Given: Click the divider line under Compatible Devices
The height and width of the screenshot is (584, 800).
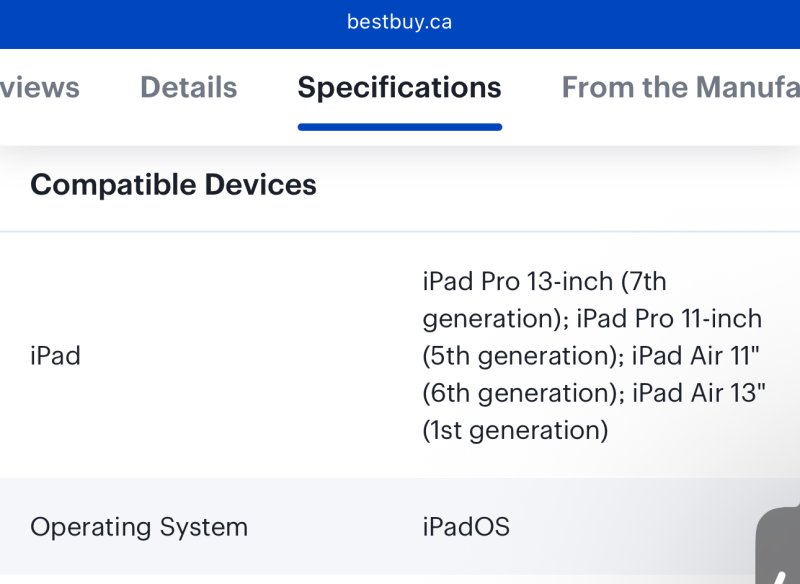Looking at the screenshot, I should click(400, 232).
